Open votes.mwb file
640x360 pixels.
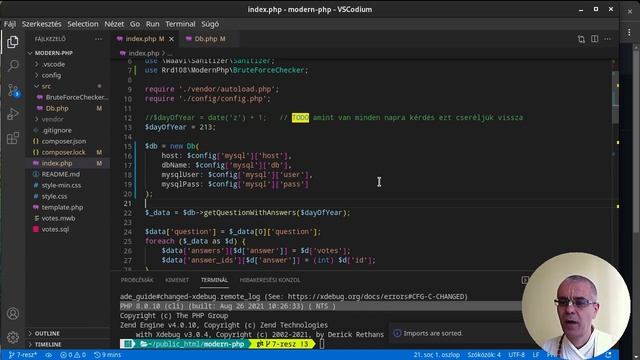pos(58,218)
